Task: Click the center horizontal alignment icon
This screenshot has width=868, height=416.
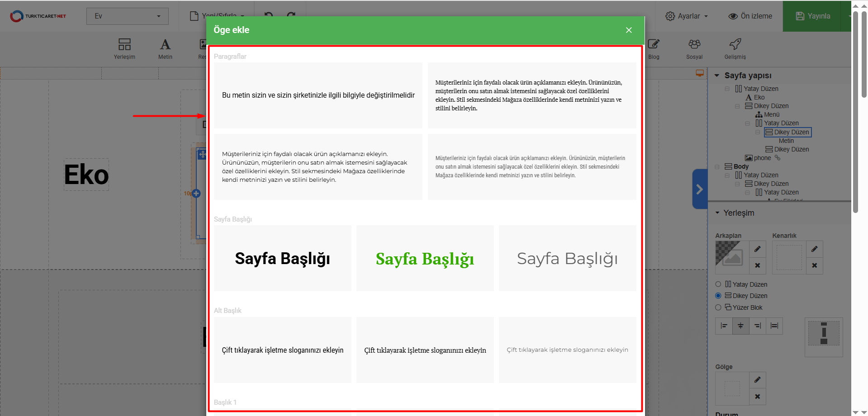Action: (740, 326)
